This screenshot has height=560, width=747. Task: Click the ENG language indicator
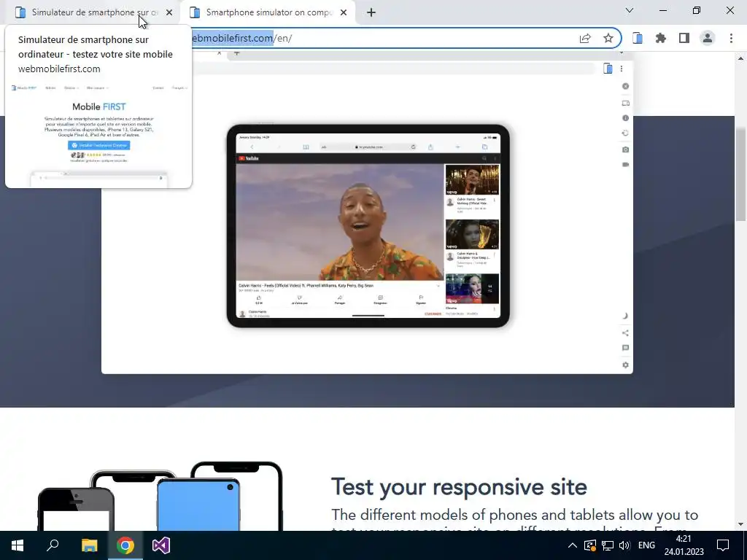pos(646,545)
